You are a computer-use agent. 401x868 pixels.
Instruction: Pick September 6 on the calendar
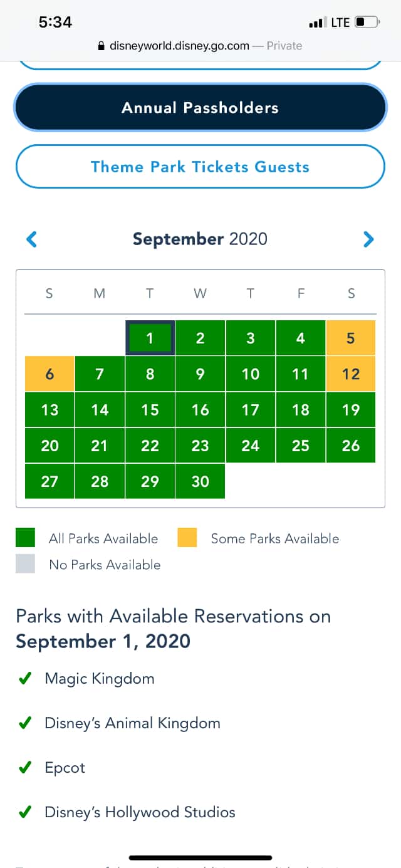point(49,374)
